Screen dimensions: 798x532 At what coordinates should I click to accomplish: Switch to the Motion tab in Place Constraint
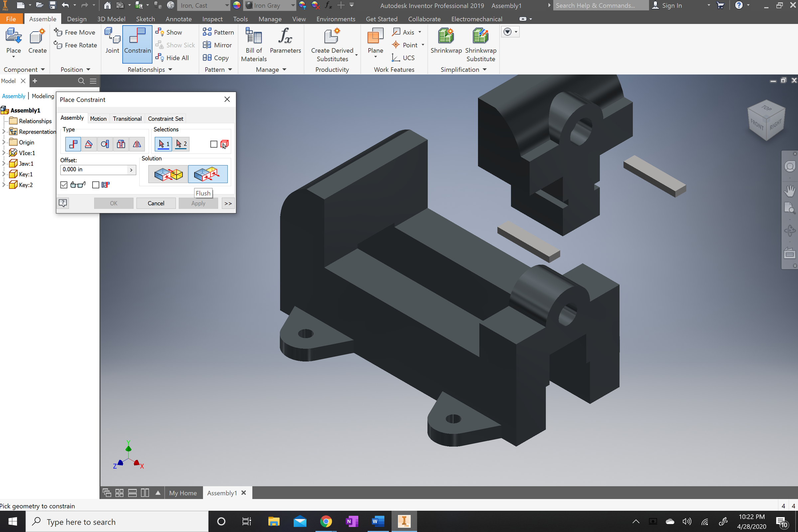[x=98, y=118]
